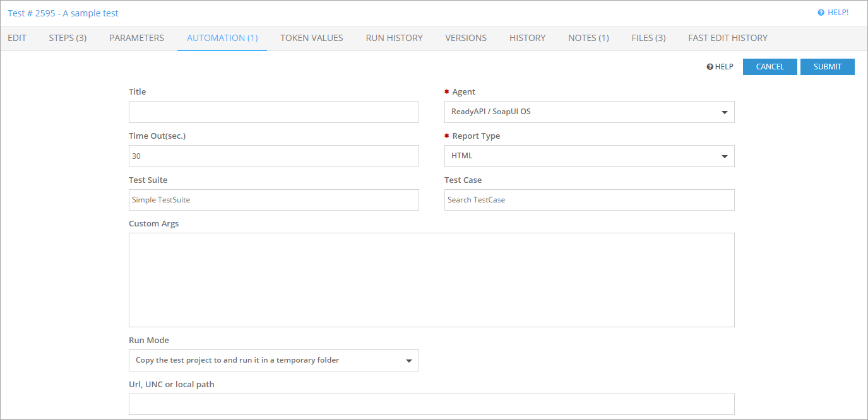Click the Url, UNC or local path field
The width and height of the screenshot is (868, 420).
[x=431, y=404]
